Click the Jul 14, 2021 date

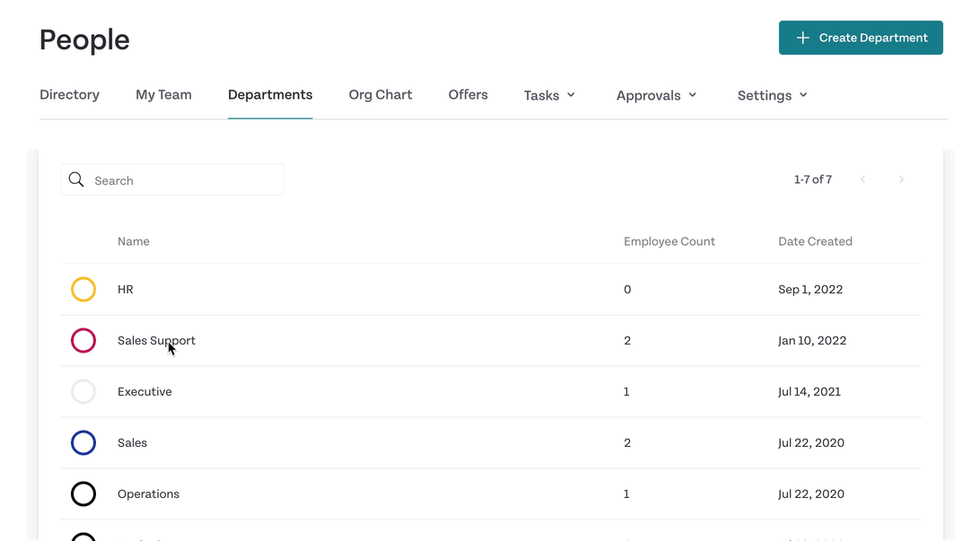pyautogui.click(x=809, y=392)
